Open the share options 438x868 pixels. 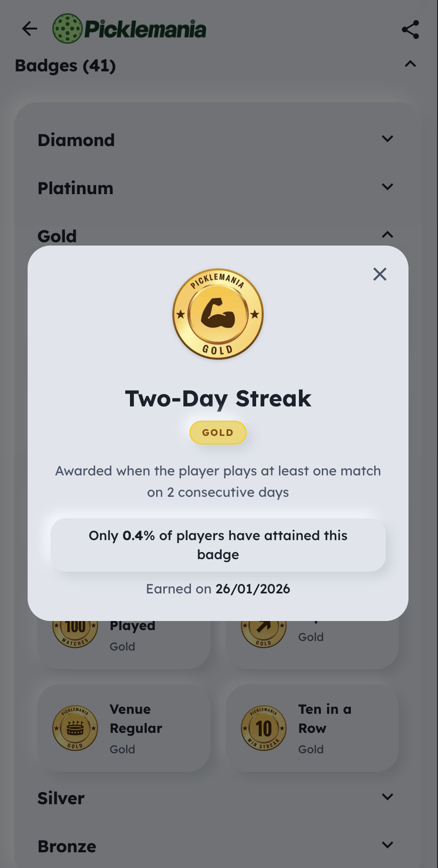click(409, 30)
